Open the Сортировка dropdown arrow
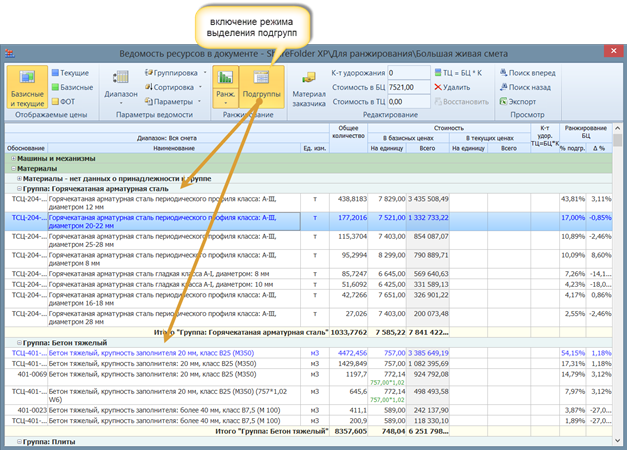 coord(200,87)
